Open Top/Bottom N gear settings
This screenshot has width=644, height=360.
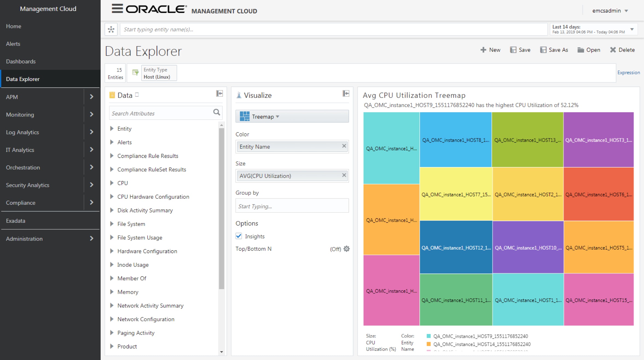coord(346,249)
